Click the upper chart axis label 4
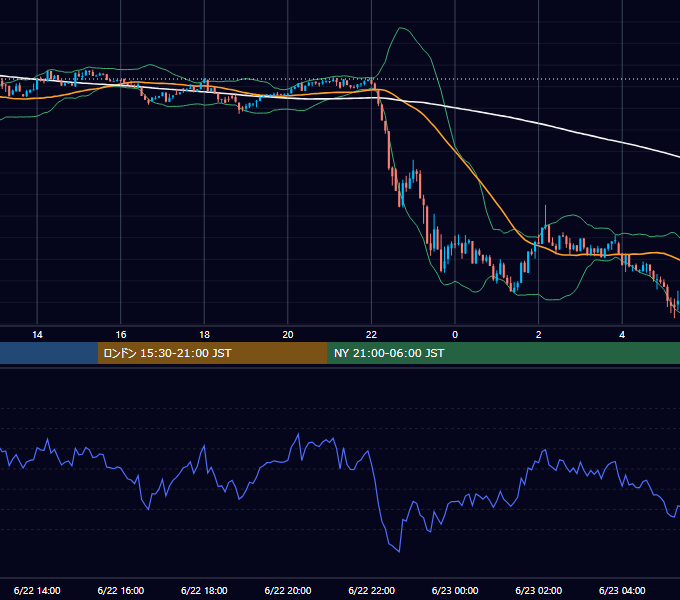The width and height of the screenshot is (680, 600). [622, 335]
